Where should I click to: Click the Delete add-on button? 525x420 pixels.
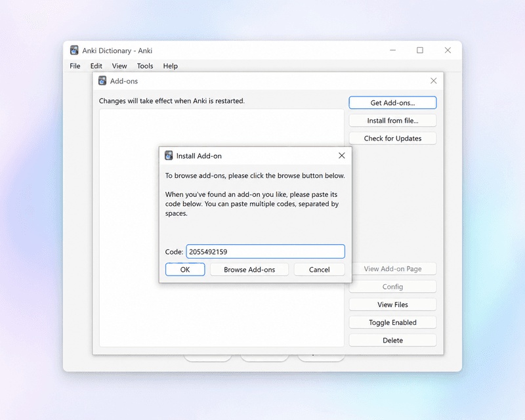(392, 341)
